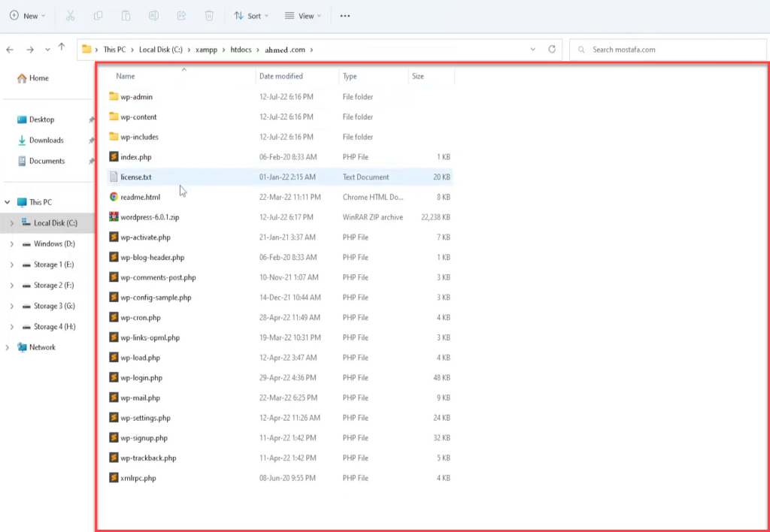Click the search magnifier icon
The height and width of the screenshot is (532, 770).
(581, 50)
